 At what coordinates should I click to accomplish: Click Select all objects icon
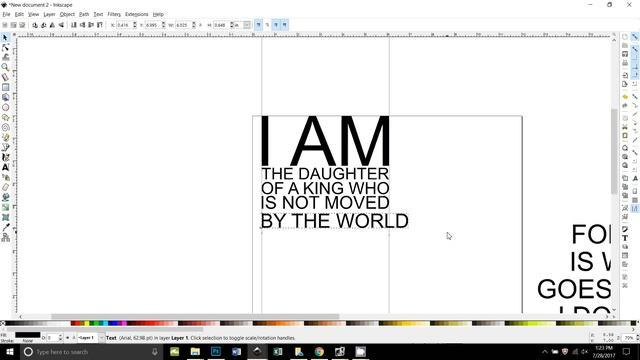coord(5,25)
